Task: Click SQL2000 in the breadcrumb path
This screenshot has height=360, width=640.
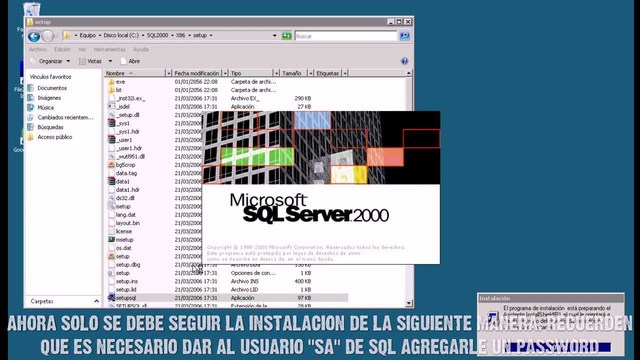Action: click(x=157, y=36)
